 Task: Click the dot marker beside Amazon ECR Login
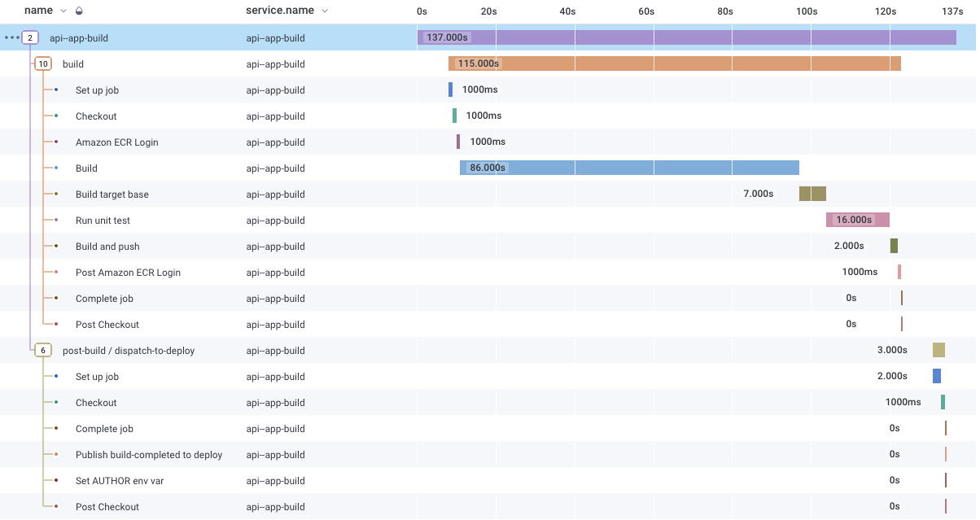click(x=56, y=142)
